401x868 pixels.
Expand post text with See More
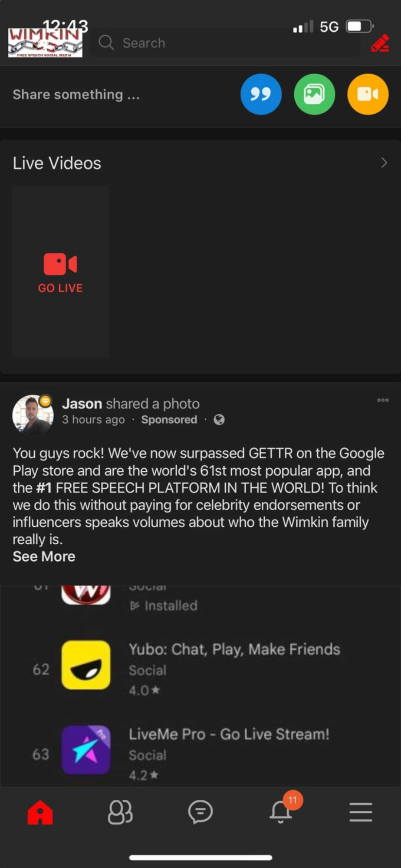[x=44, y=556]
